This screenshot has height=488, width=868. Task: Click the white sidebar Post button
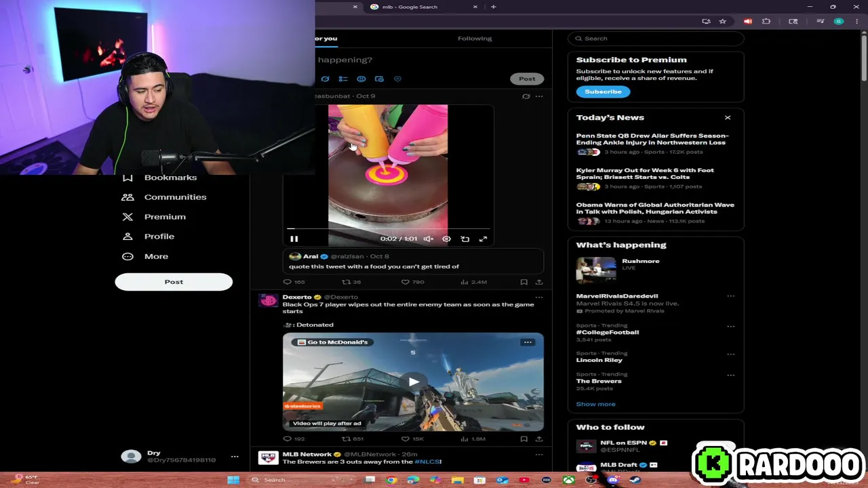174,282
